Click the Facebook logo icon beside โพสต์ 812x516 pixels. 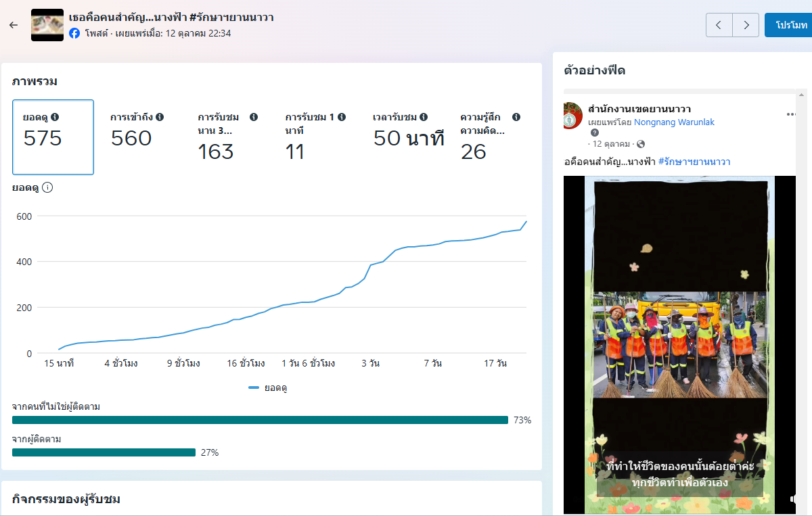pos(74,33)
